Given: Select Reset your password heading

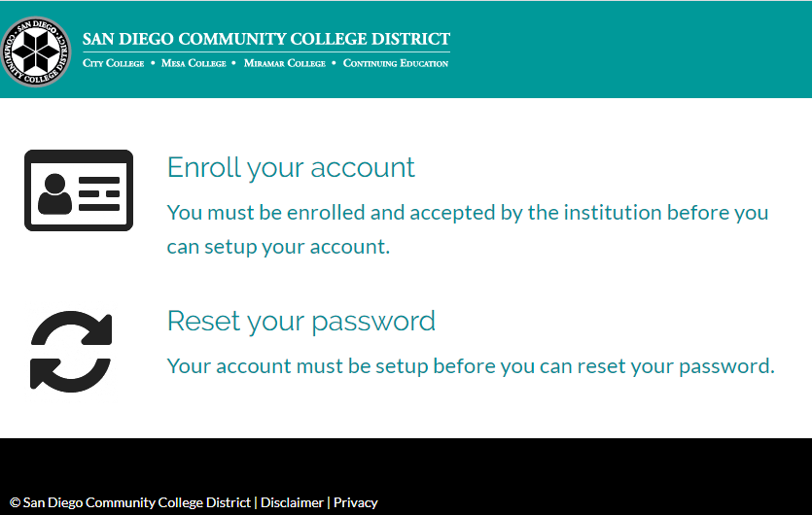Looking at the screenshot, I should pos(300,321).
